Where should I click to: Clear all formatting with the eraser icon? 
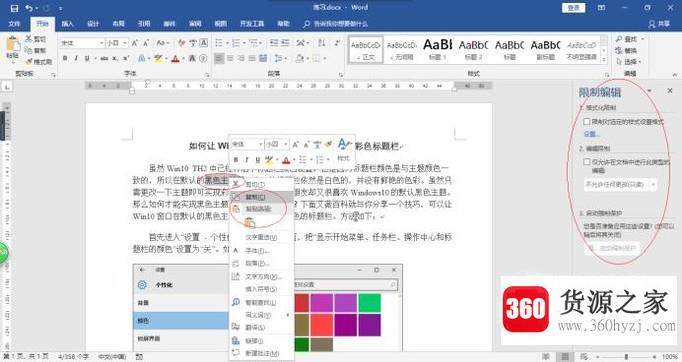coord(182,43)
